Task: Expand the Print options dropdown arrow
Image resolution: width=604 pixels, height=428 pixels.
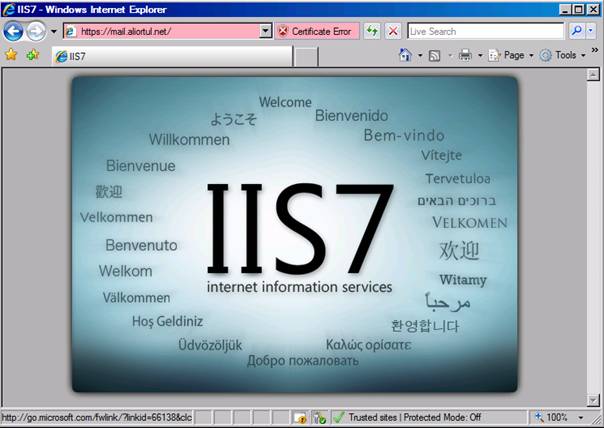Action: click(x=480, y=55)
